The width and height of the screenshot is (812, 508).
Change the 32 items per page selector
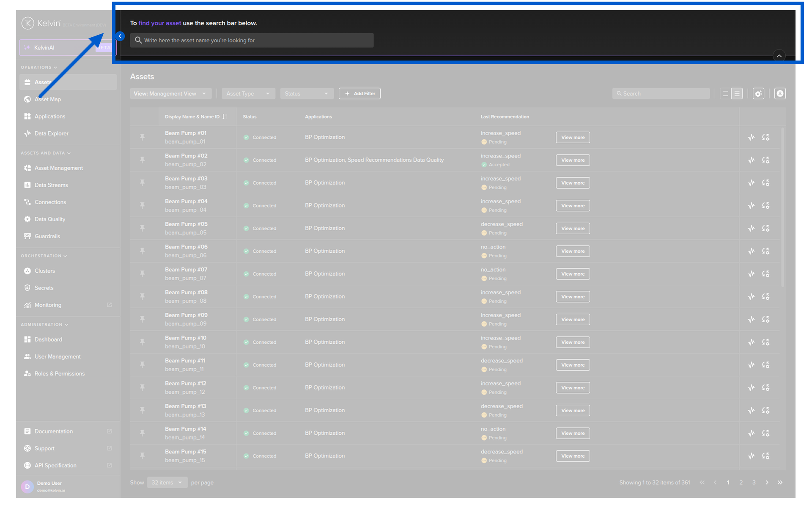[x=167, y=483]
